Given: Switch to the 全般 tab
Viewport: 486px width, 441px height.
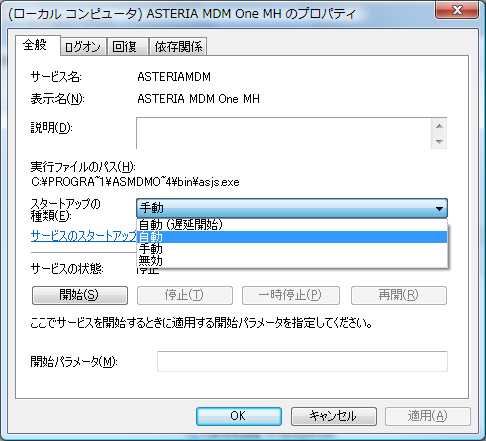Looking at the screenshot, I should point(38,45).
